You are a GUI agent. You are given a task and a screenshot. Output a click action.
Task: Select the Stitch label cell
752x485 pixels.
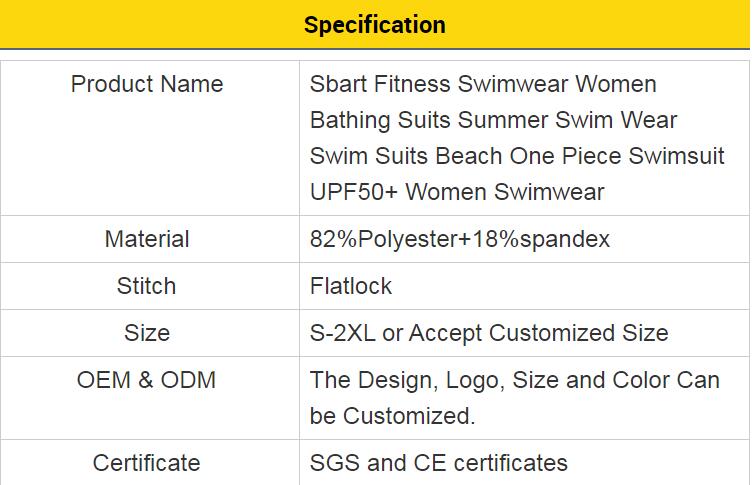point(147,286)
